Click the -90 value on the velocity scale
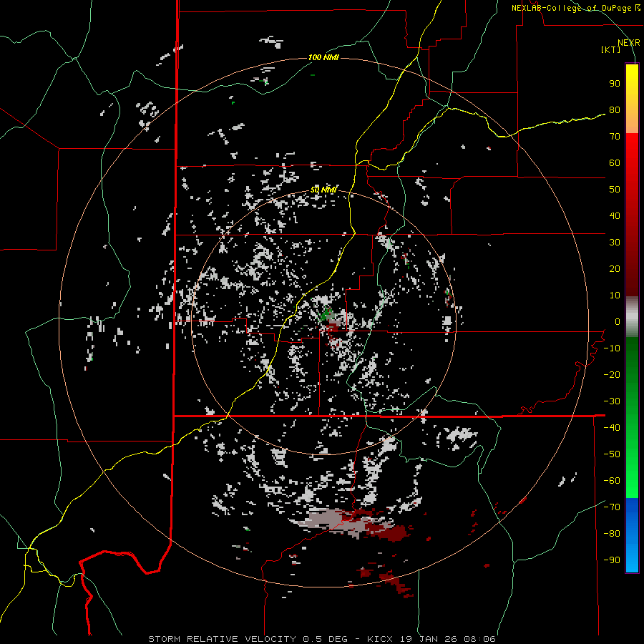The height and width of the screenshot is (644, 644). click(612, 560)
